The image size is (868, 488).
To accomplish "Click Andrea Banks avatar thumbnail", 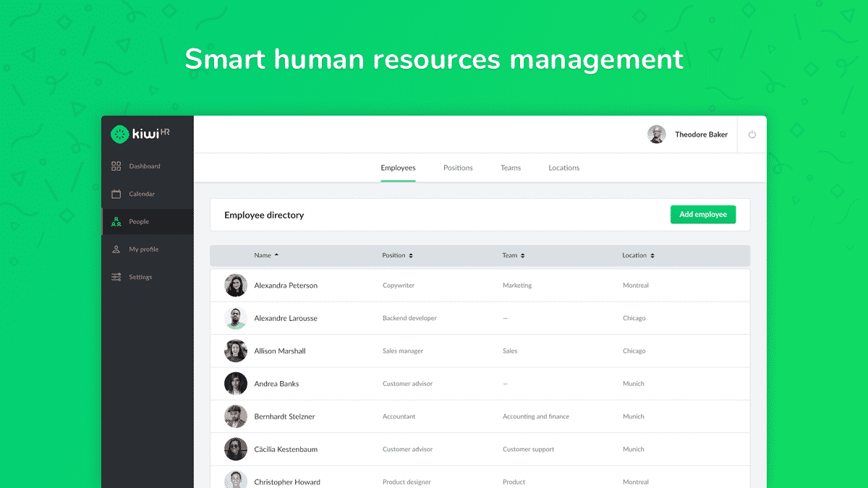I will [x=236, y=384].
